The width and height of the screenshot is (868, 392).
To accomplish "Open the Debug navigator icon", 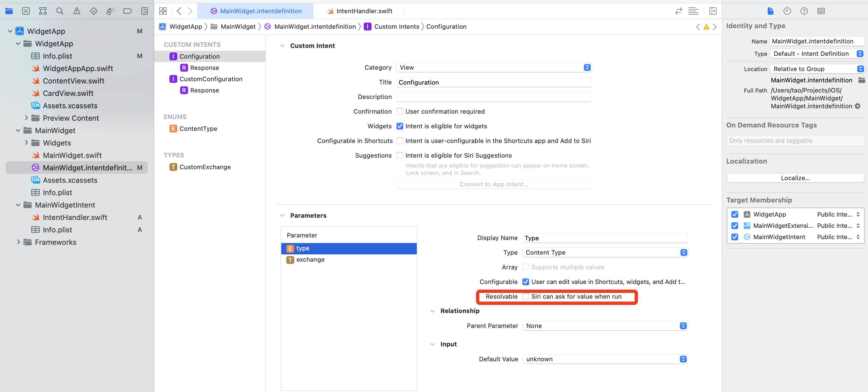I will click(x=110, y=11).
